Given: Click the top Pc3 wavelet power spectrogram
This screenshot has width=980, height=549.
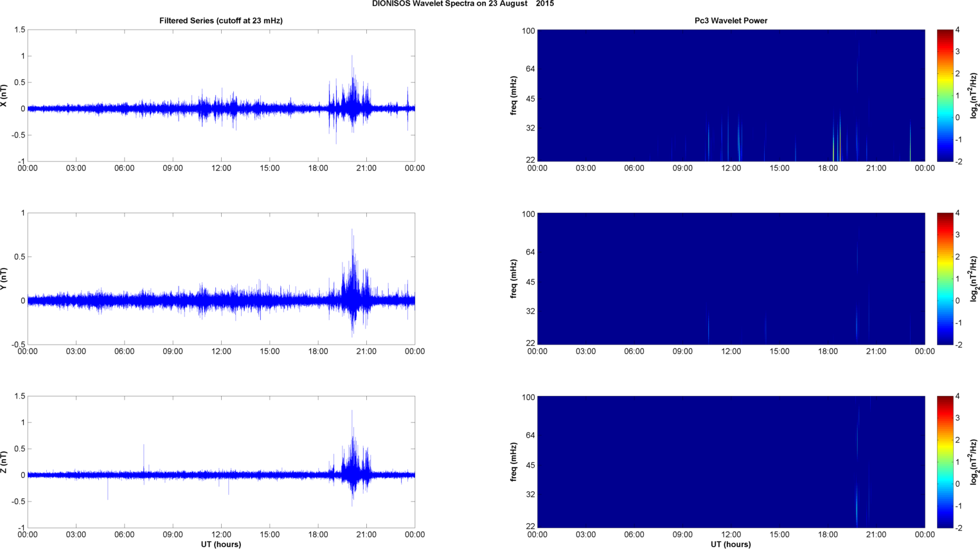Looking at the screenshot, I should pyautogui.click(x=731, y=95).
